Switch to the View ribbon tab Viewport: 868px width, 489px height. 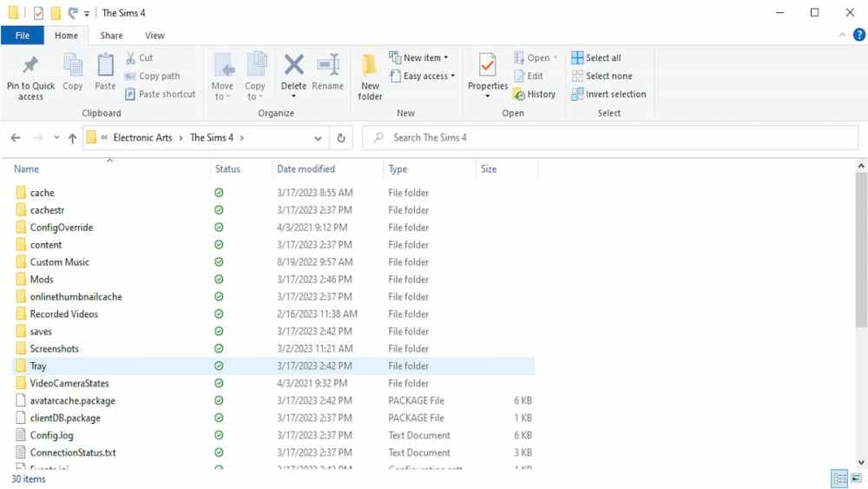[155, 36]
